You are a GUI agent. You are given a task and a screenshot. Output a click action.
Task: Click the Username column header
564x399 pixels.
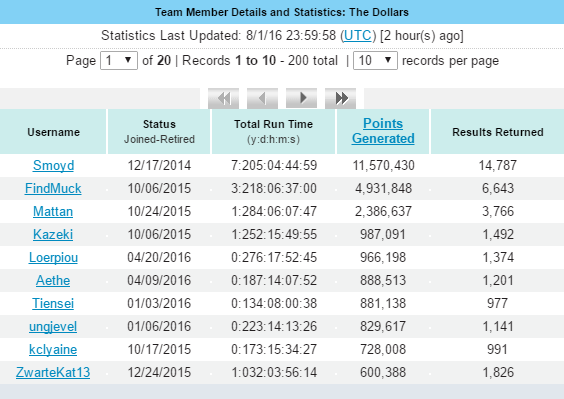[53, 132]
